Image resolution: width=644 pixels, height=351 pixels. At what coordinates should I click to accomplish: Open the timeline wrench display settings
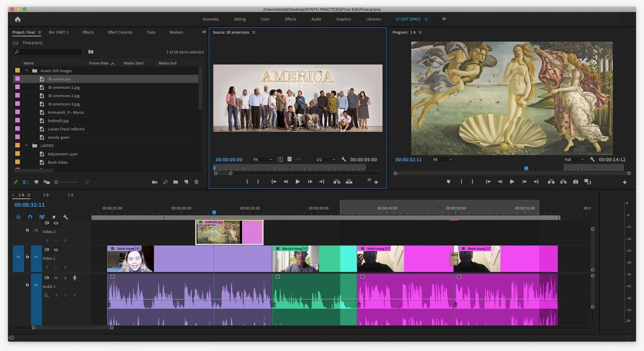click(x=66, y=217)
